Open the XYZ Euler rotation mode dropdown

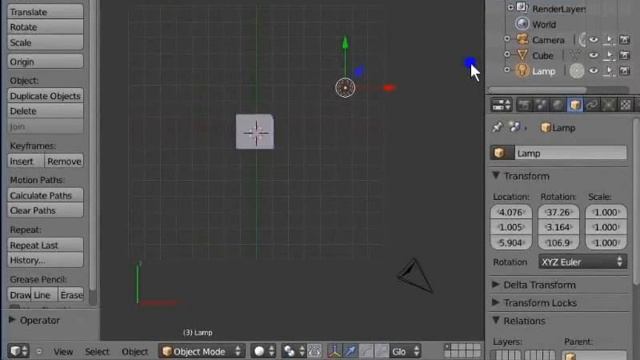point(582,262)
